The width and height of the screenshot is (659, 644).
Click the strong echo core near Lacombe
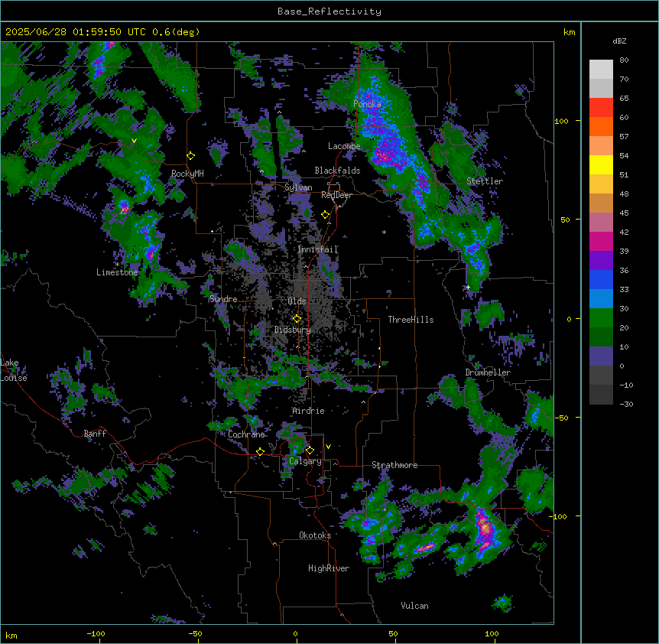384,156
